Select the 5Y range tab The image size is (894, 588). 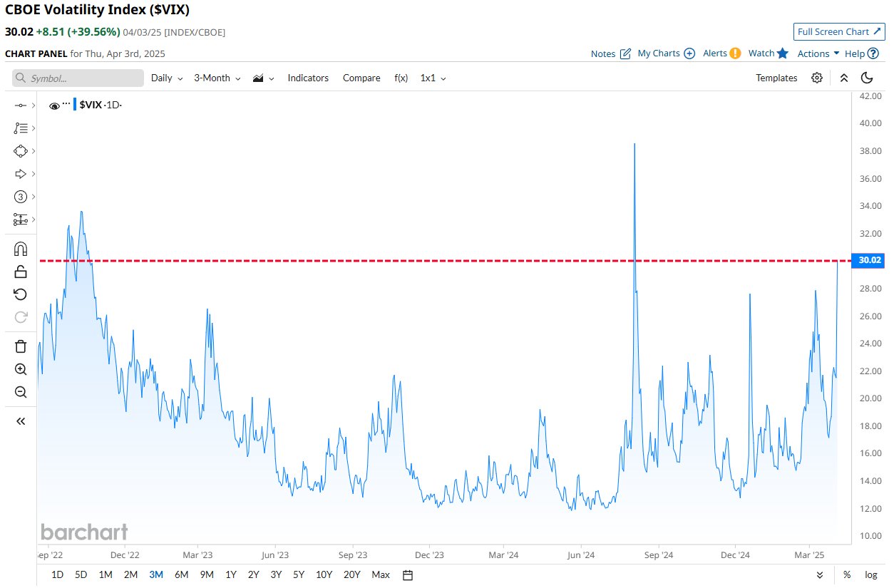point(299,574)
